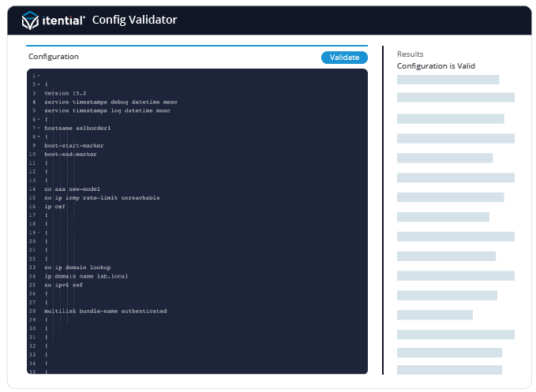The image size is (536, 392).
Task: Collapse the fold arrow on line 6
Action: click(39, 119)
